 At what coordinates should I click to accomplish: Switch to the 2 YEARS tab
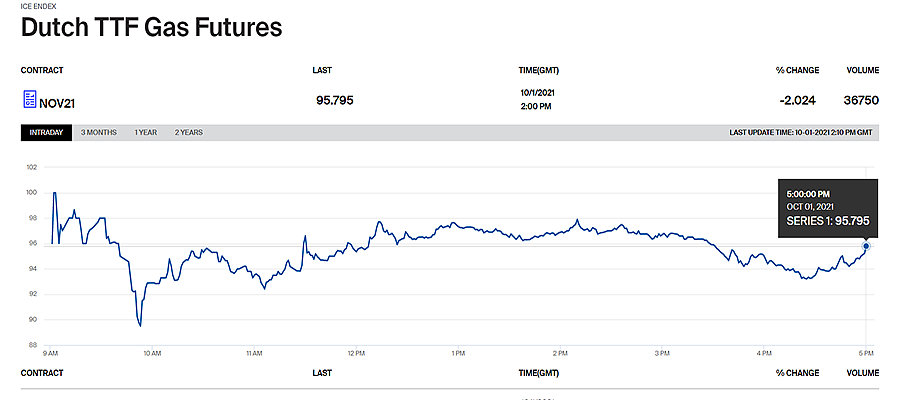click(189, 133)
